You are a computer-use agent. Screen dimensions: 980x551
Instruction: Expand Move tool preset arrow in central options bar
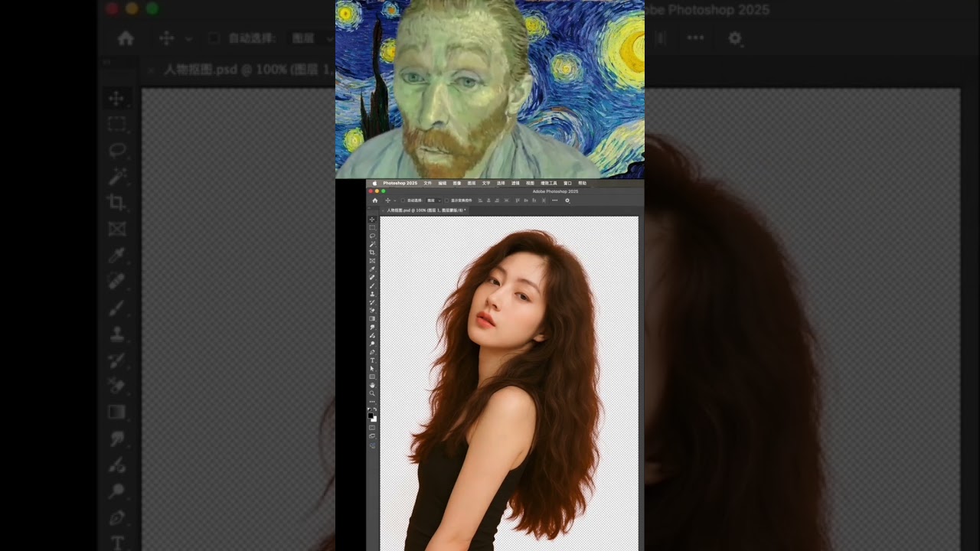(395, 201)
